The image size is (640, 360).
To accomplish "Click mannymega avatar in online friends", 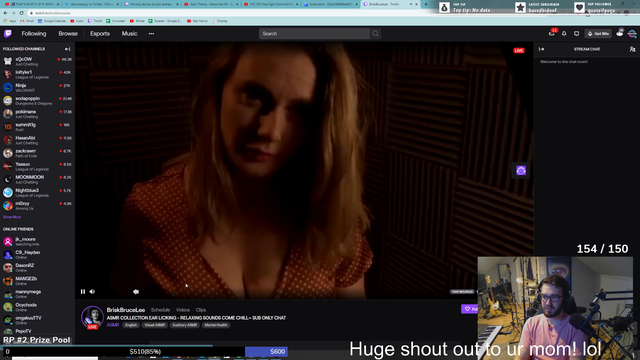I will (8, 294).
